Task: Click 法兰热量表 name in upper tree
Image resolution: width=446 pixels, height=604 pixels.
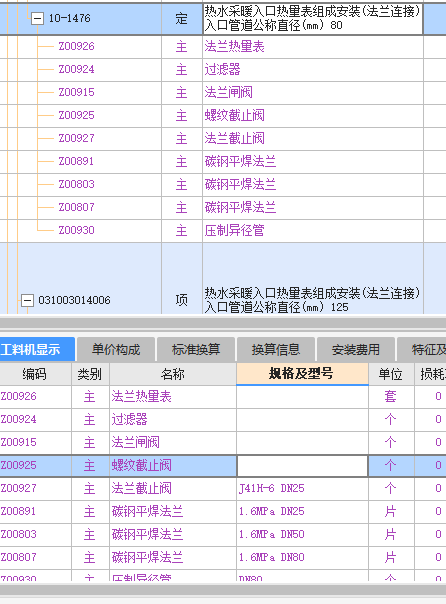Action: tap(234, 47)
